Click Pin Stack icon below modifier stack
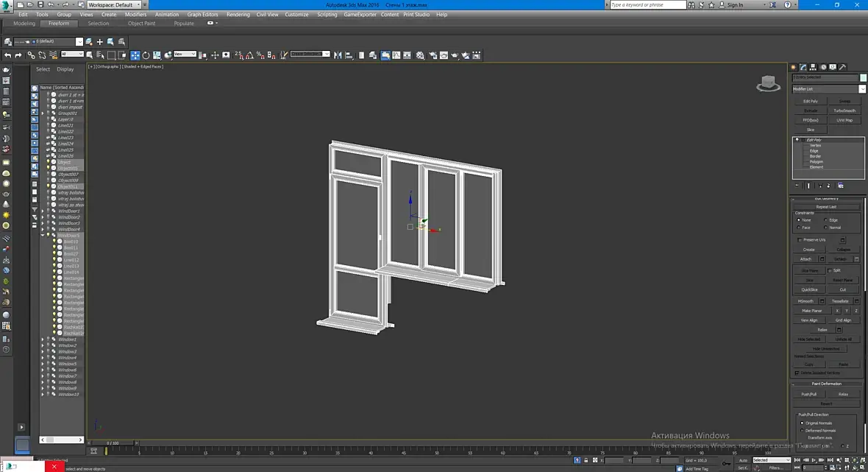This screenshot has height=472, width=868. pos(797,186)
